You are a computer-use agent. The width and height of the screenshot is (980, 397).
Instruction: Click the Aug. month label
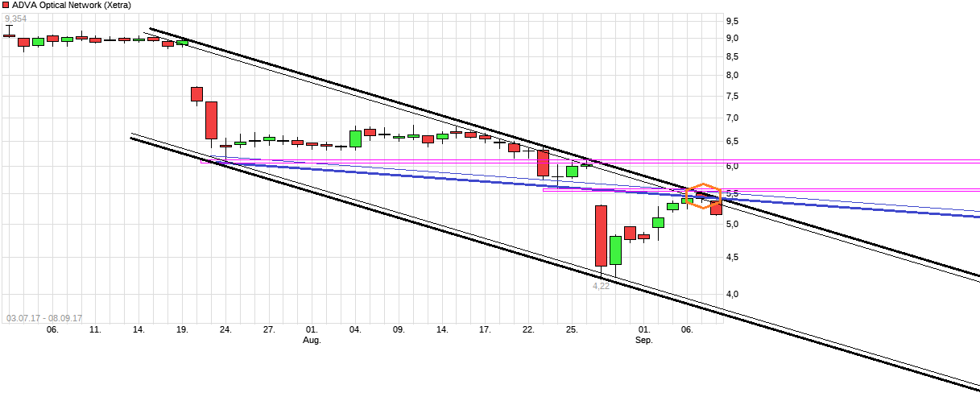click(x=312, y=340)
